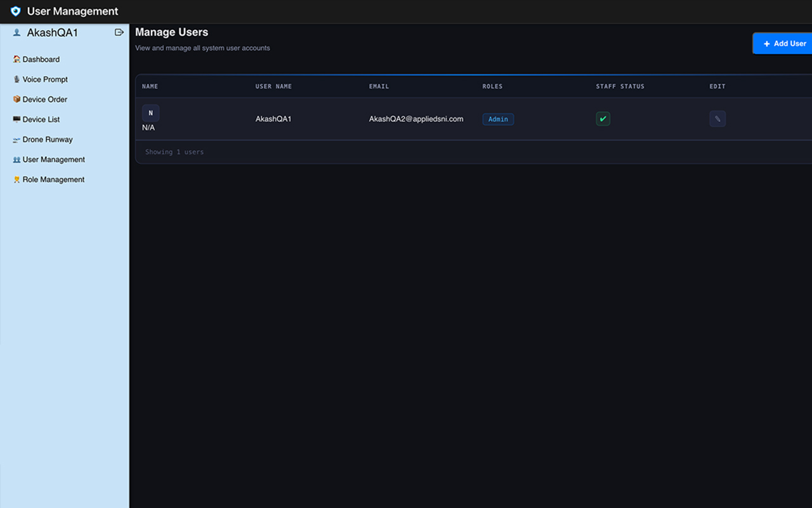Click the EMAIL column header
This screenshot has width=812, height=508.
click(379, 86)
